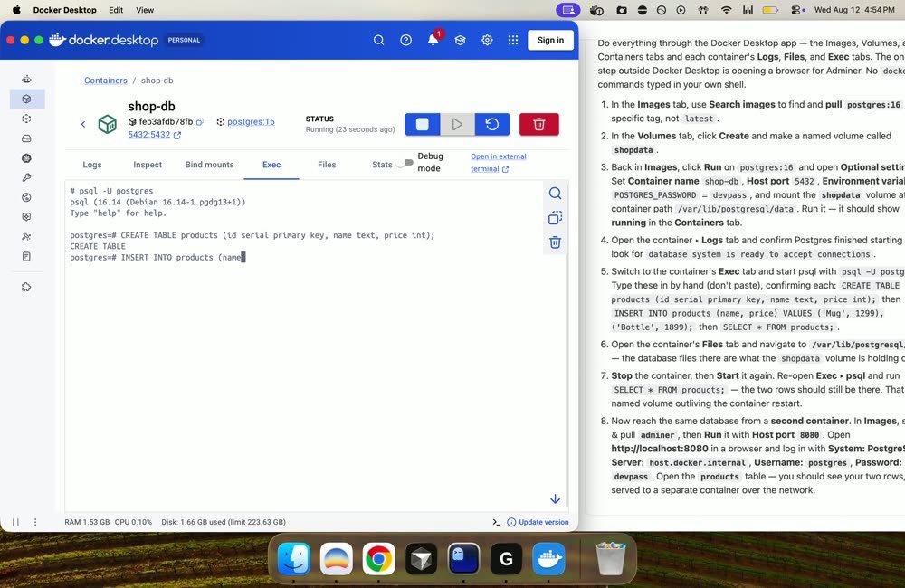The height and width of the screenshot is (588, 905).
Task: Switch to the Logs tab
Action: 91,165
